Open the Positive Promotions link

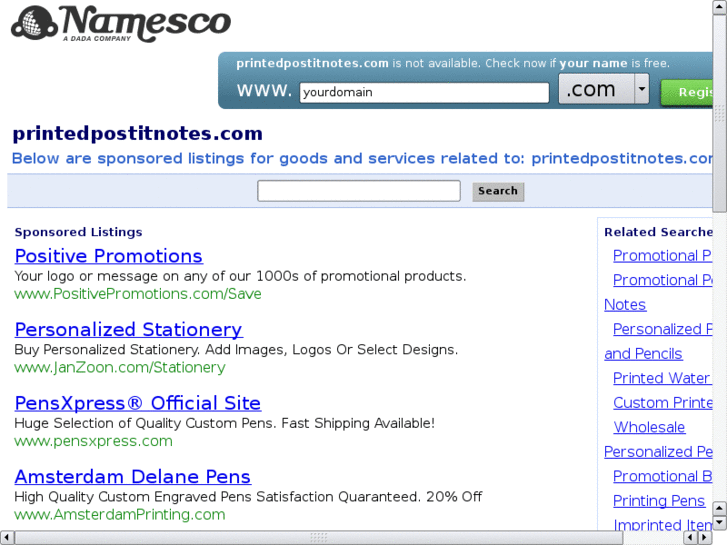click(108, 256)
